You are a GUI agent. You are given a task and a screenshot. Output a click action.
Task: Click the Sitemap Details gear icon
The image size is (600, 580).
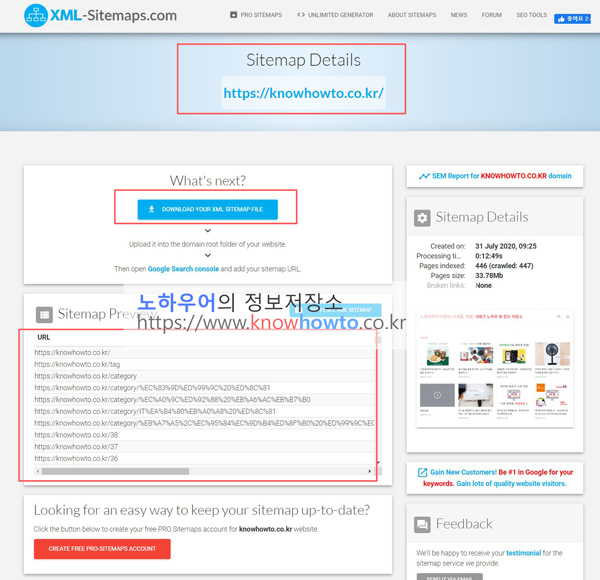[422, 218]
